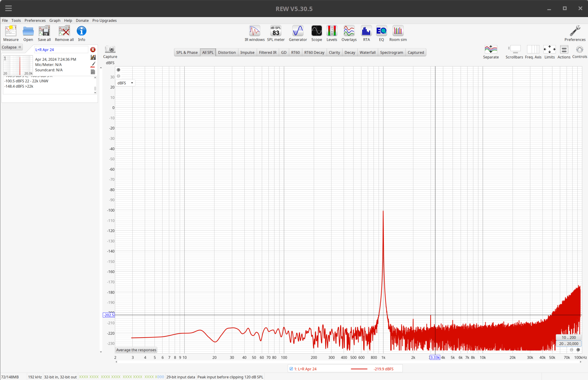Zoom out vertical axis with minus icon
The width and height of the screenshot is (588, 380).
[118, 76]
